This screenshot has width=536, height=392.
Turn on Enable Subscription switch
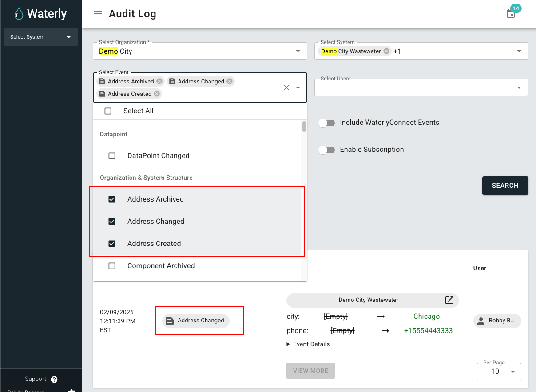(x=327, y=150)
